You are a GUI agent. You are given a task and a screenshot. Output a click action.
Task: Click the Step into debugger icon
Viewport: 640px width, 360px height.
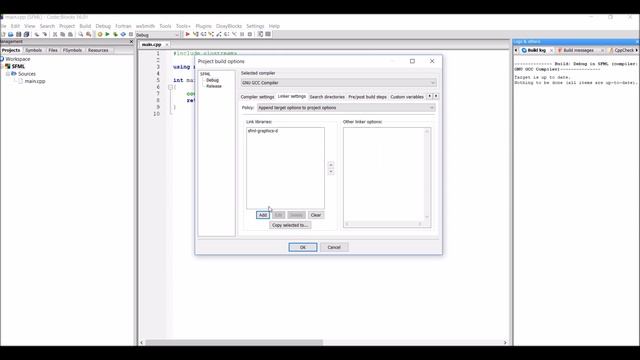pos(211,35)
